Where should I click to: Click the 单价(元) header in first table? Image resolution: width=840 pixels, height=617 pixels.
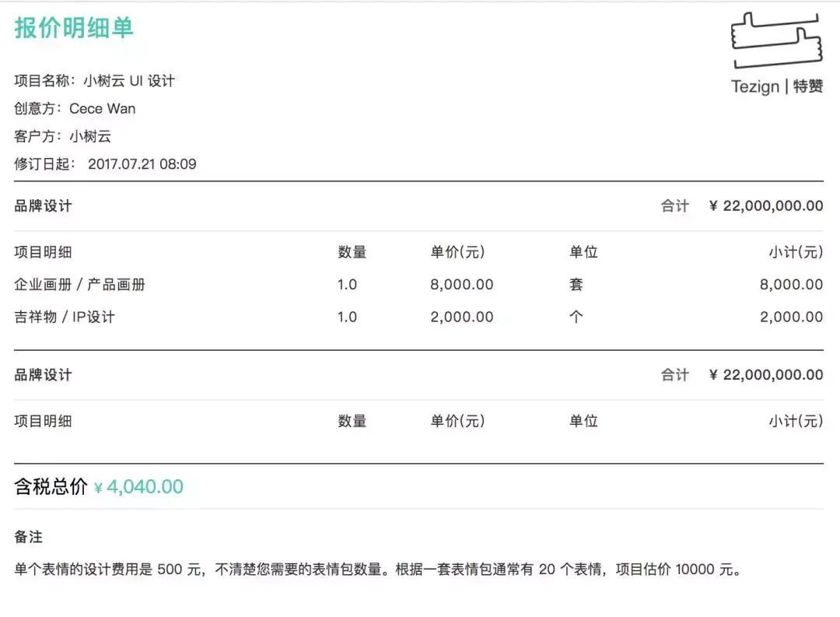(457, 252)
